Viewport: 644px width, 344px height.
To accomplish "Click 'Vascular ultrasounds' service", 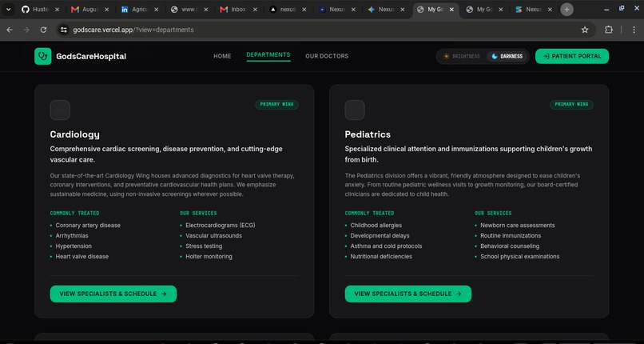I will [213, 235].
